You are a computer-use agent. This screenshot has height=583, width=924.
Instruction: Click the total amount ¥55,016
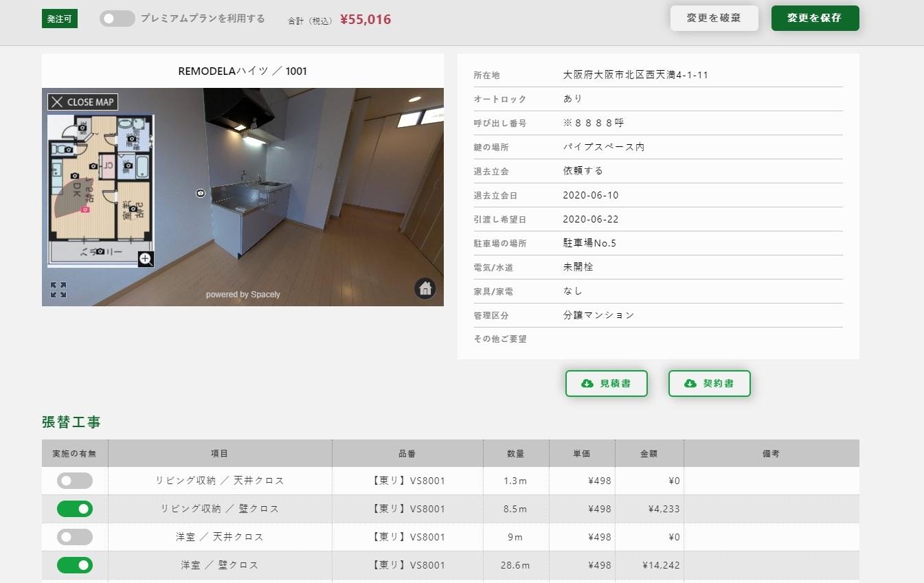pos(365,19)
